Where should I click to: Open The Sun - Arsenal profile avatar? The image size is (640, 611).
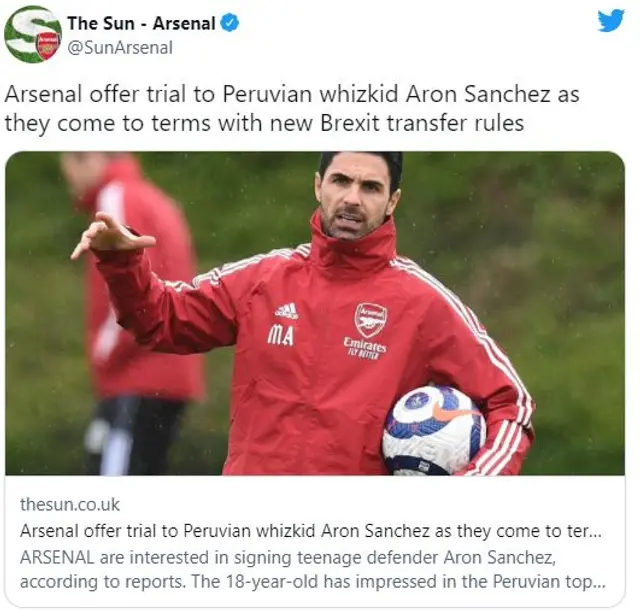[33, 35]
